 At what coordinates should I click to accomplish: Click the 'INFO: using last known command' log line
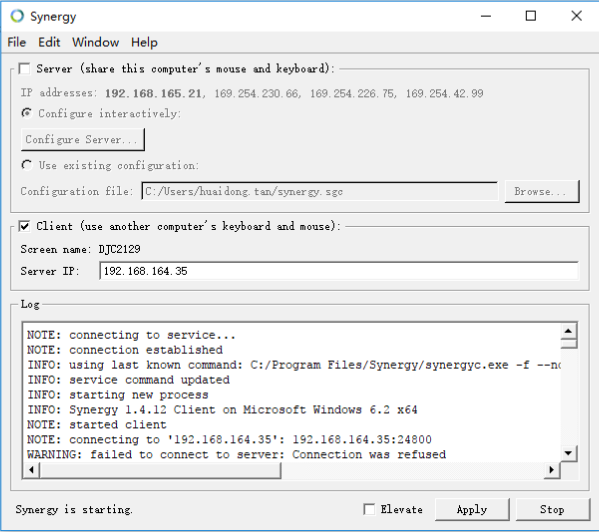[x=294, y=365]
